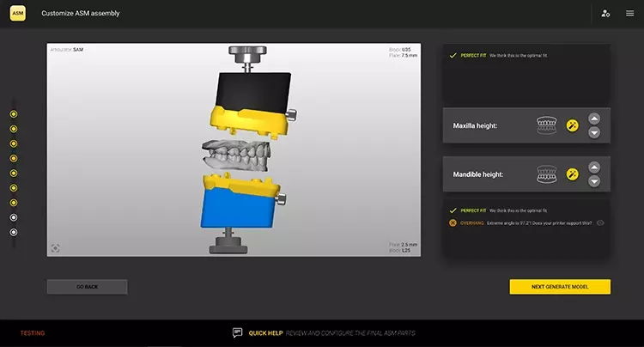Screen dimensions: 644x347
Task: Select the seventh step indicator dot
Action: 14,203
